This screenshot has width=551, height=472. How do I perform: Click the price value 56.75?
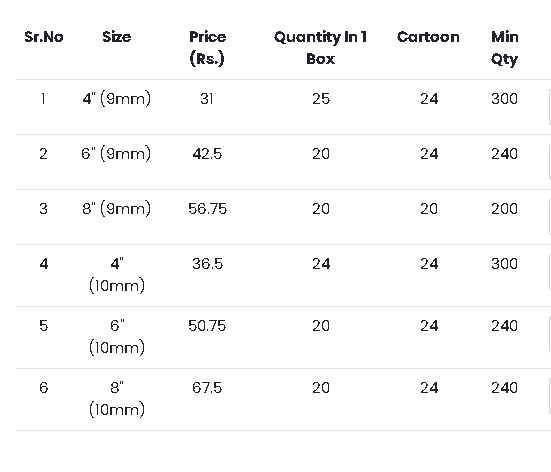207,209
